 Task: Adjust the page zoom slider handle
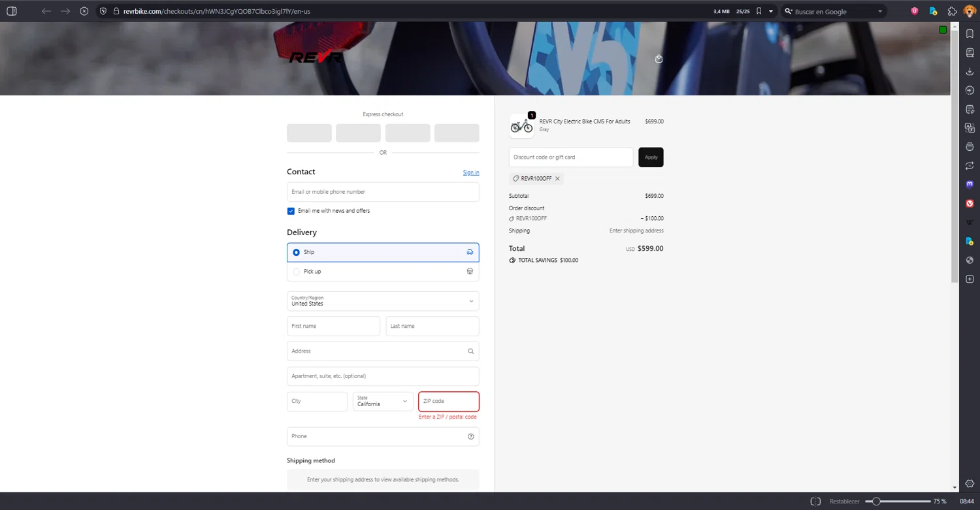(x=876, y=502)
